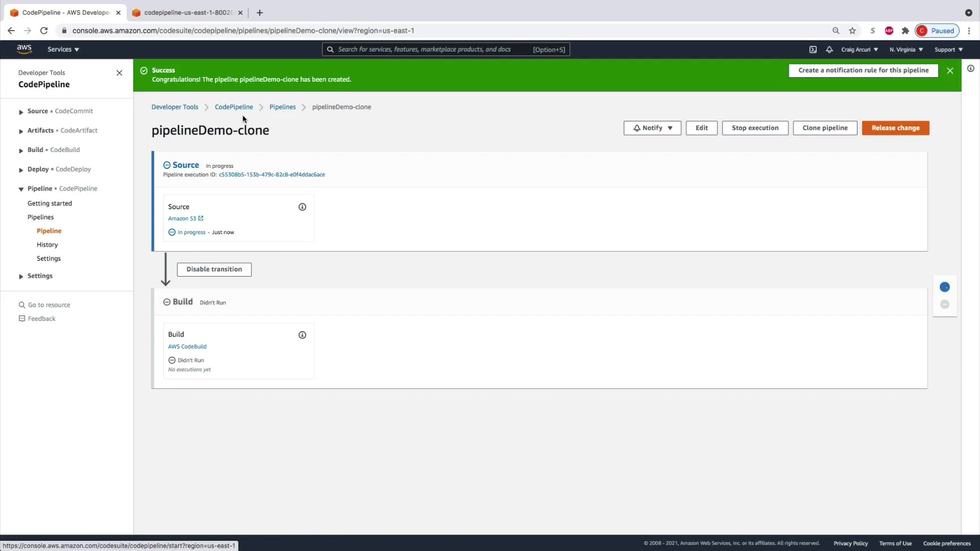Open the pipeline execution ID link
The height and width of the screenshot is (551, 980).
coord(272,175)
